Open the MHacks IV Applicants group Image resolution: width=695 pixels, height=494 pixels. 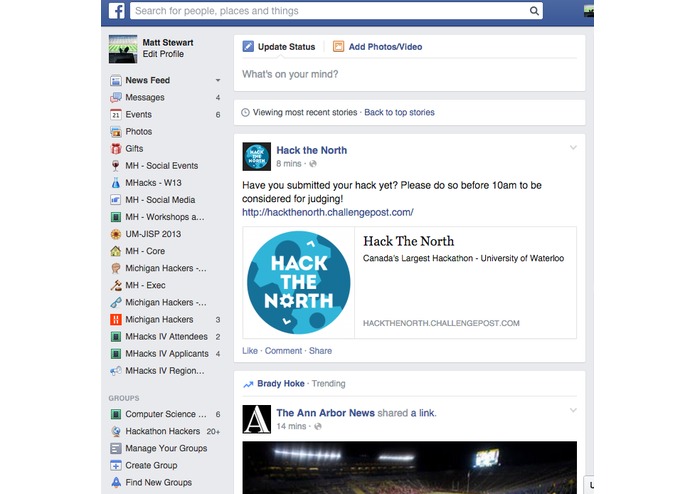coord(165,354)
